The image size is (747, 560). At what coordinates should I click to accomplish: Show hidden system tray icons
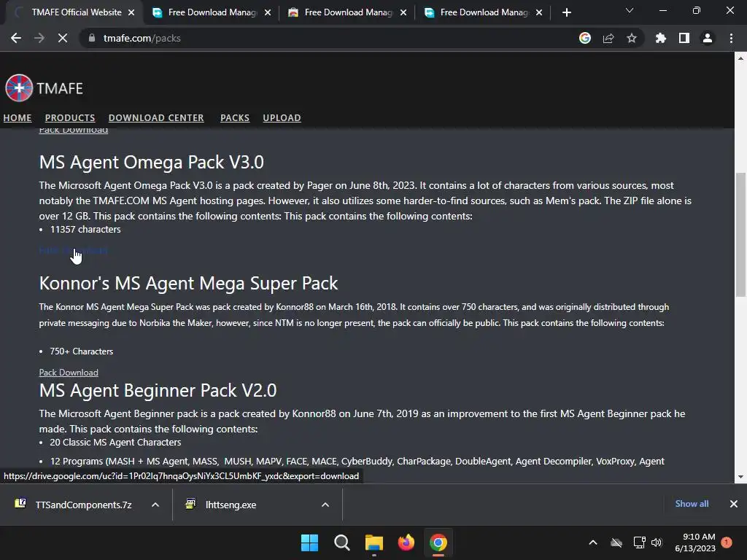point(593,542)
